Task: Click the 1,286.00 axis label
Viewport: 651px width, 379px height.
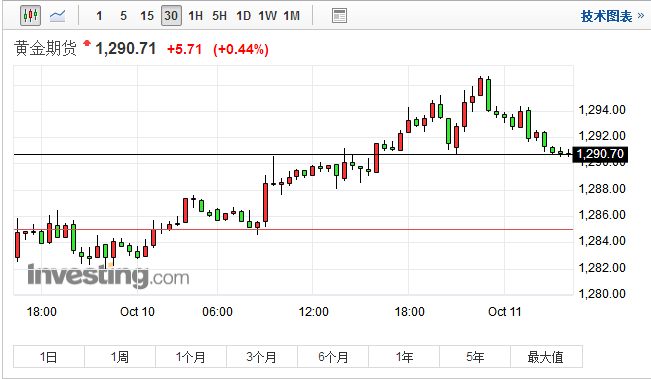Action: (x=602, y=215)
